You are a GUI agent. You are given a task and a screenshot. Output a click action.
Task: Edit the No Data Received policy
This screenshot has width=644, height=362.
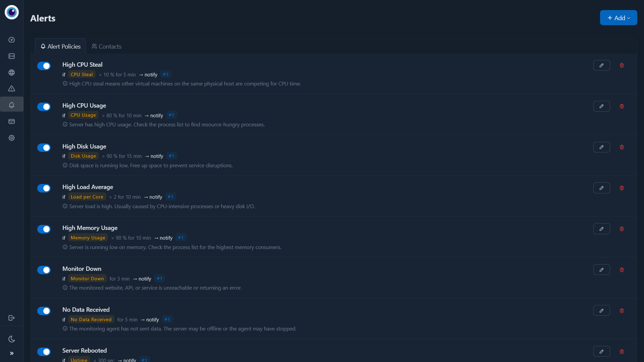[x=601, y=311]
